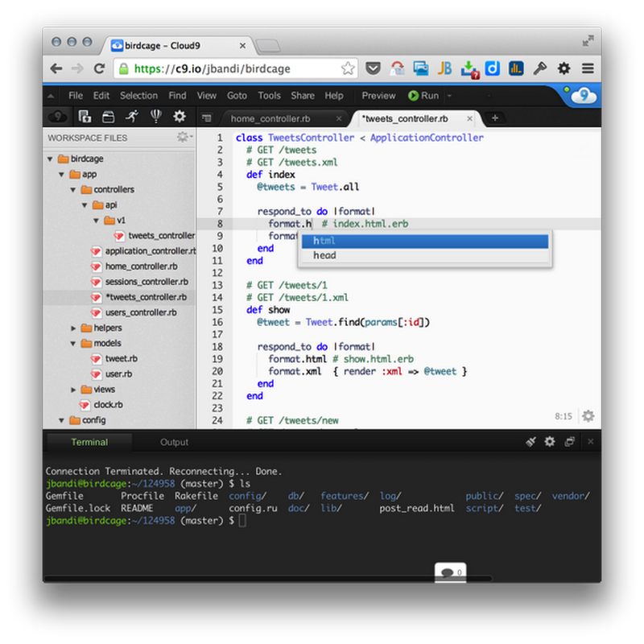Bookmark page with the star icon
The width and height of the screenshot is (644, 644).
pos(348,68)
